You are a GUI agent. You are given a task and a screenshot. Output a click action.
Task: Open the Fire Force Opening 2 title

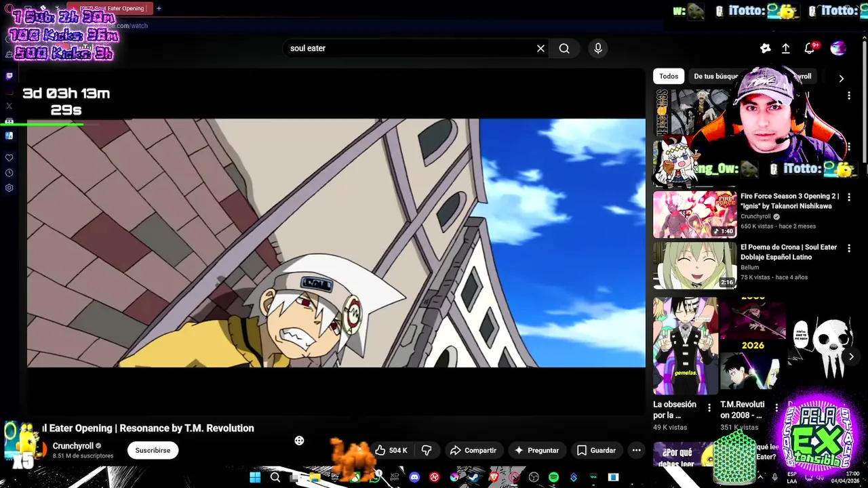(x=790, y=201)
